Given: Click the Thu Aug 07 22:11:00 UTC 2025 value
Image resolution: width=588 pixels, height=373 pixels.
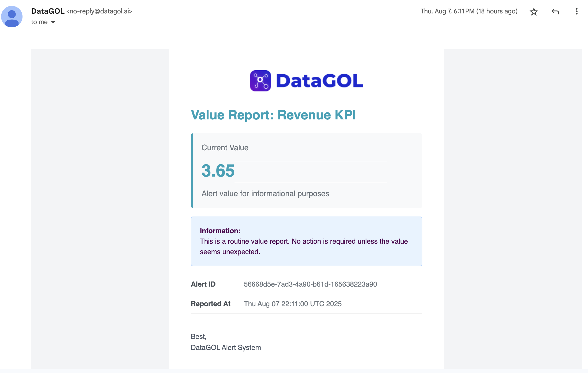Looking at the screenshot, I should pyautogui.click(x=293, y=304).
